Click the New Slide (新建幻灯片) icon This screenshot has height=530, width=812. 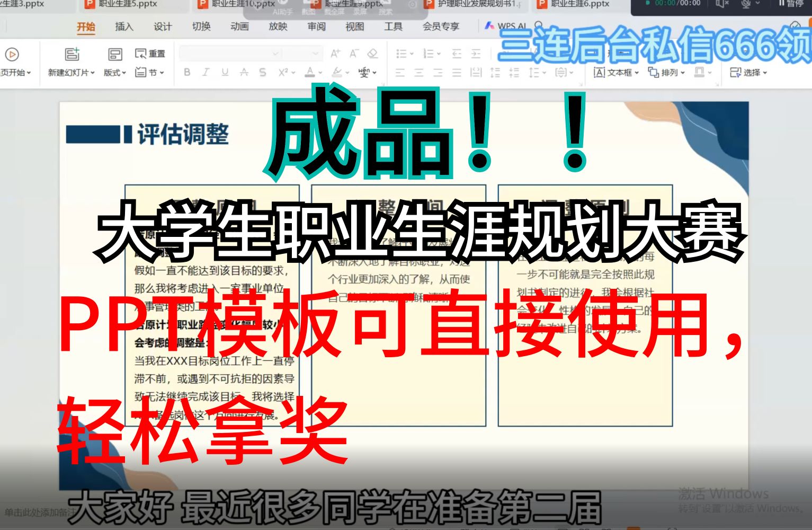point(72,54)
